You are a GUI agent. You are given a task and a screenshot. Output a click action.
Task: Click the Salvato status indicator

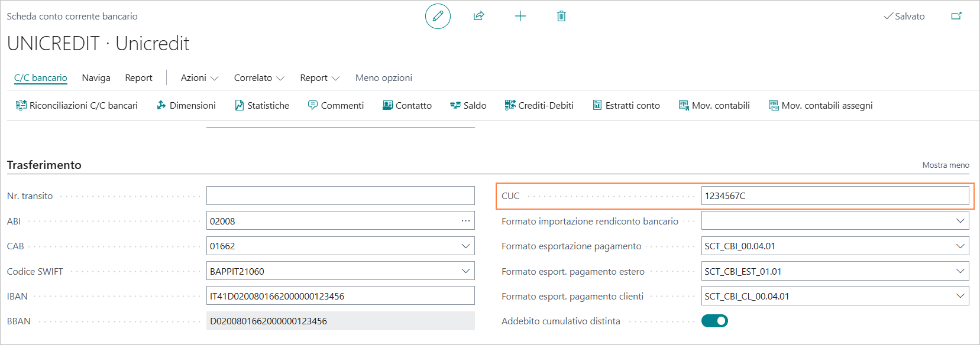coord(904,16)
